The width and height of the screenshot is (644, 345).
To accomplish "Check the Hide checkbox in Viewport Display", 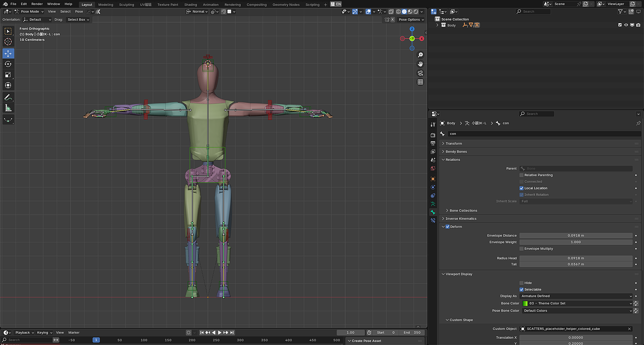I will point(521,283).
